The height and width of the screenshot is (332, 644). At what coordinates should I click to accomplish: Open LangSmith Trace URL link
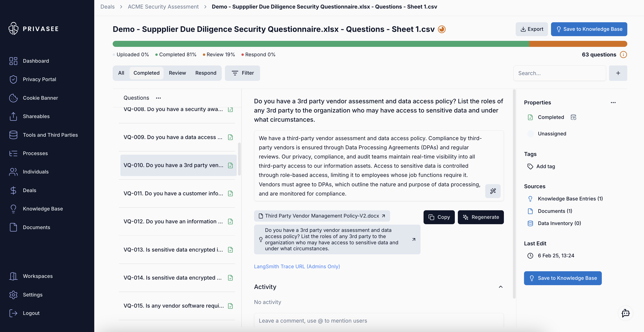297,266
